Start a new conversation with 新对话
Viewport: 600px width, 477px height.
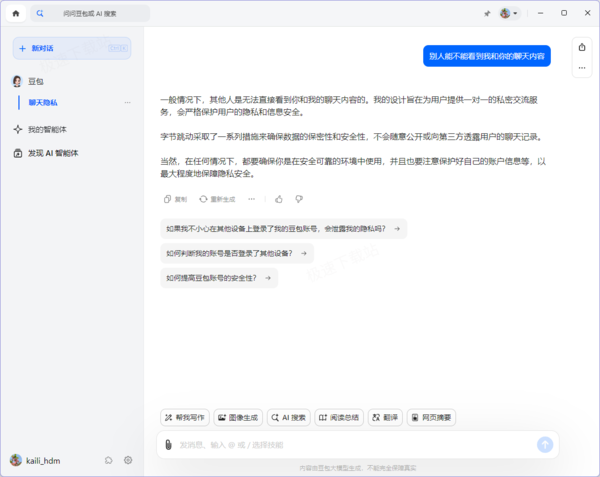[x=72, y=48]
